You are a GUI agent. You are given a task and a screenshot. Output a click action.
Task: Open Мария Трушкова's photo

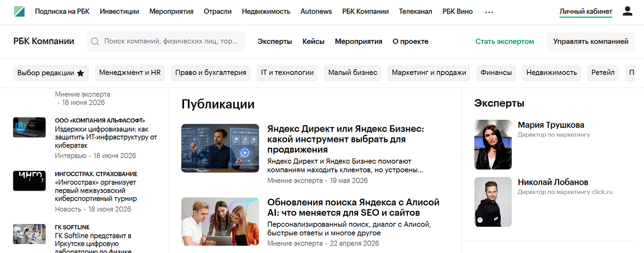coord(493,144)
